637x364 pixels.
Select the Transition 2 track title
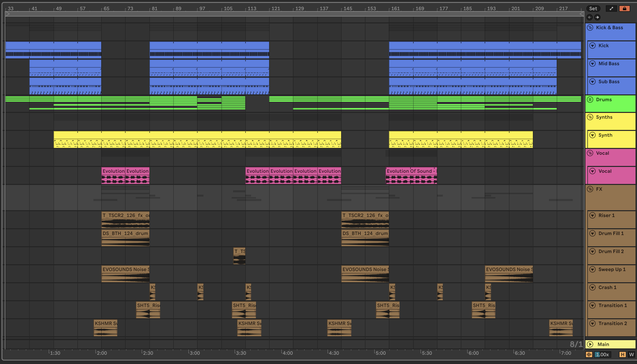click(x=612, y=323)
